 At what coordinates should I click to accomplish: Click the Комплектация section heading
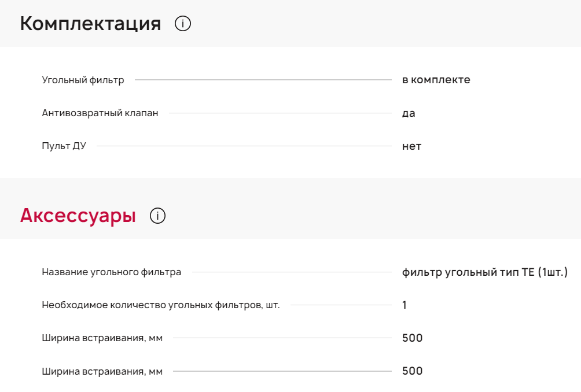click(90, 24)
